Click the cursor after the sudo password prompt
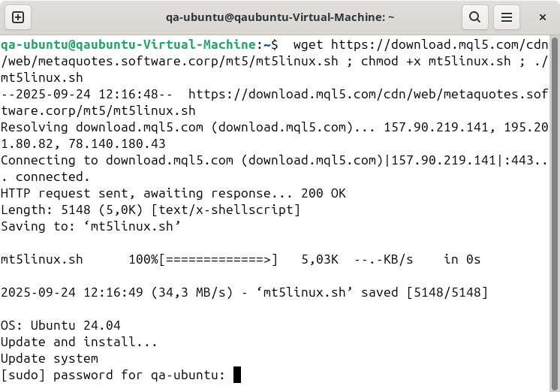This screenshot has width=560, height=392. tap(237, 375)
